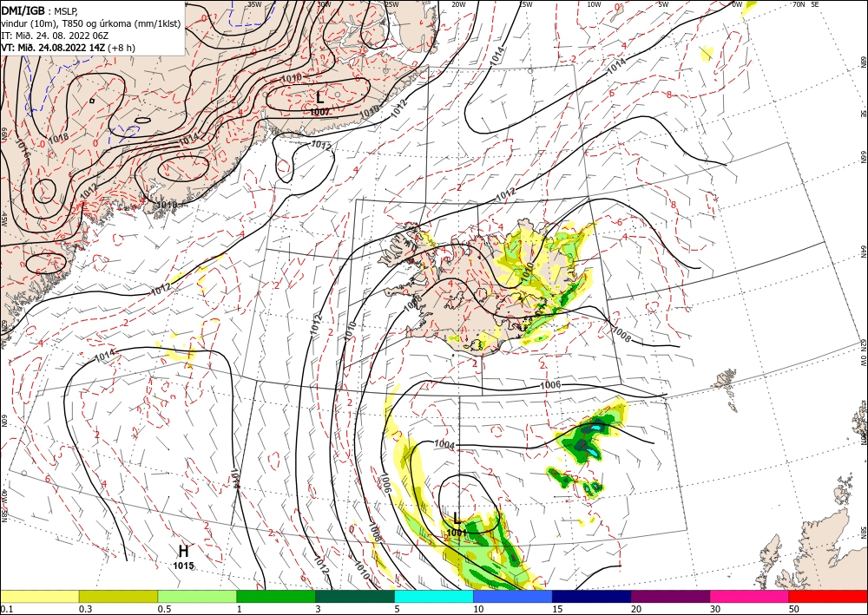Click the "1018" isobar label

coord(58,136)
